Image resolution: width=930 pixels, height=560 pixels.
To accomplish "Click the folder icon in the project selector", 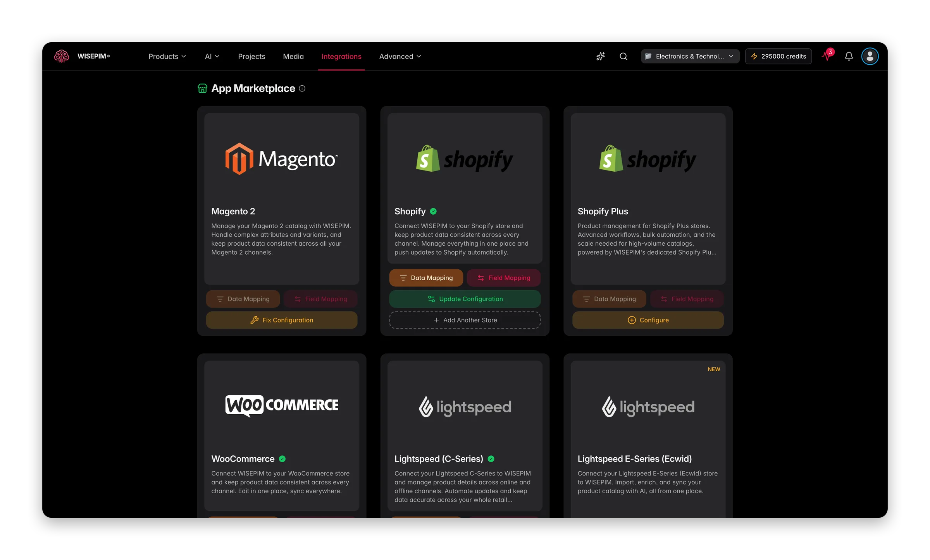I will pos(648,56).
